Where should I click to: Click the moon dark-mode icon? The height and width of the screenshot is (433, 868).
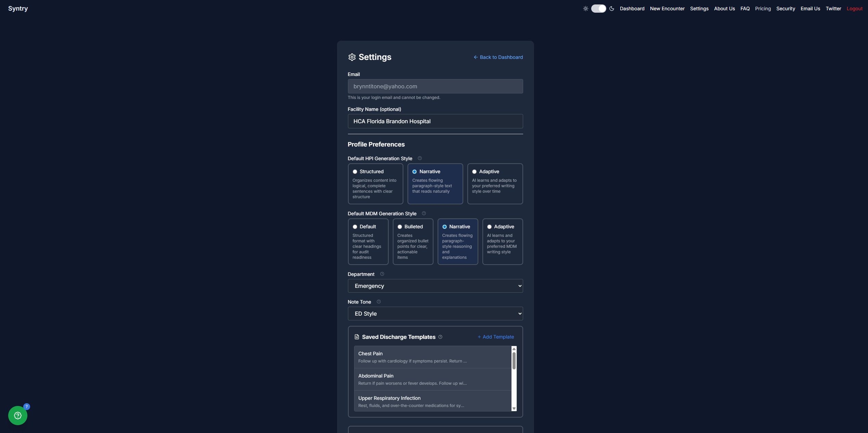(612, 9)
